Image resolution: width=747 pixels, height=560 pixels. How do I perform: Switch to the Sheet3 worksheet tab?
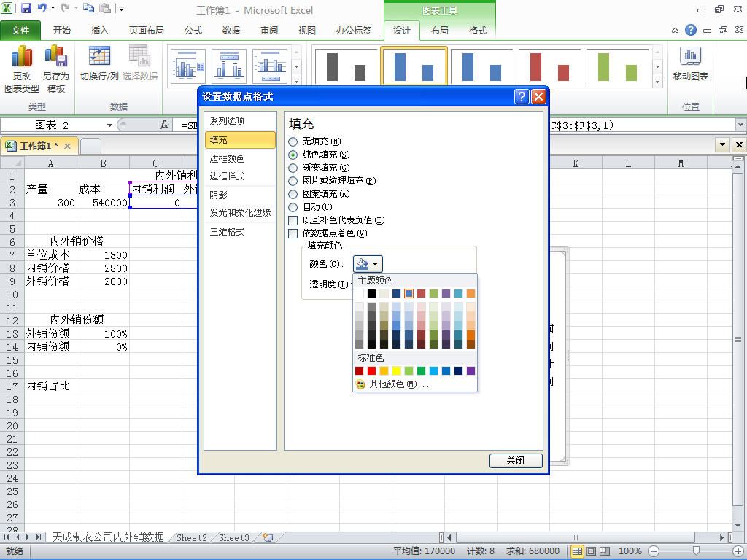tap(234, 537)
